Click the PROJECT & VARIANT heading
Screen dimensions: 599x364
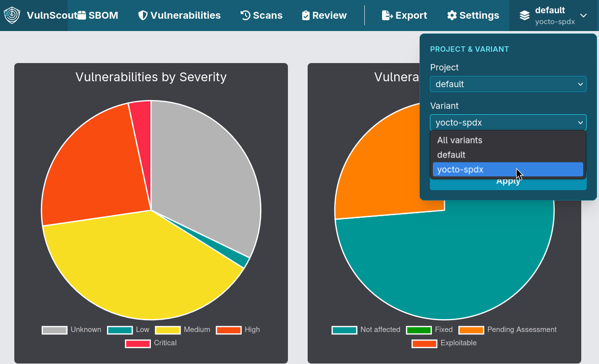pyautogui.click(x=469, y=49)
